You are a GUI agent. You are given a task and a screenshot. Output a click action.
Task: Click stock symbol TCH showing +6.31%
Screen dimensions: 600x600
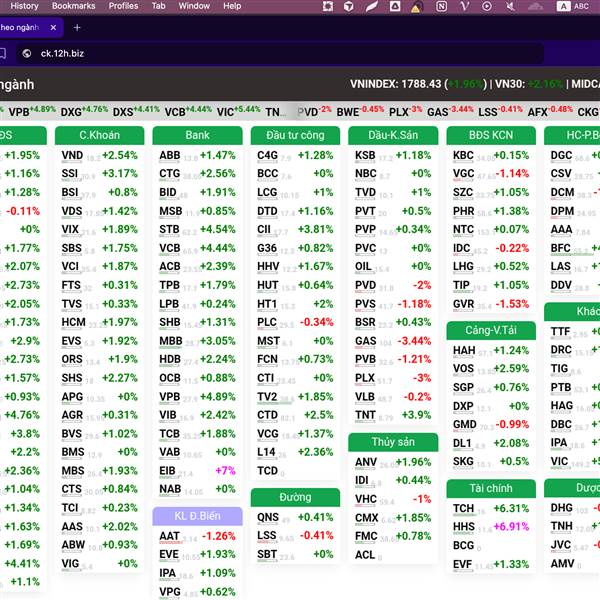coord(463,509)
